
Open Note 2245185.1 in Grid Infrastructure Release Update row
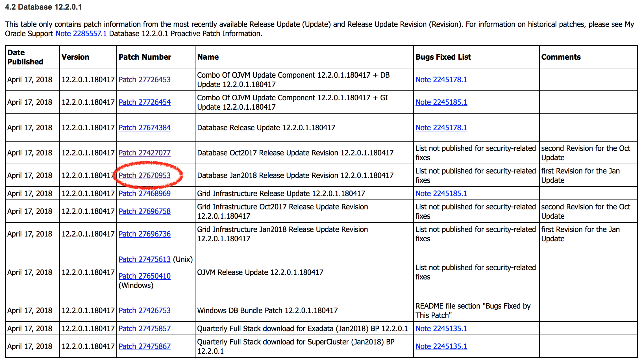pos(441,194)
